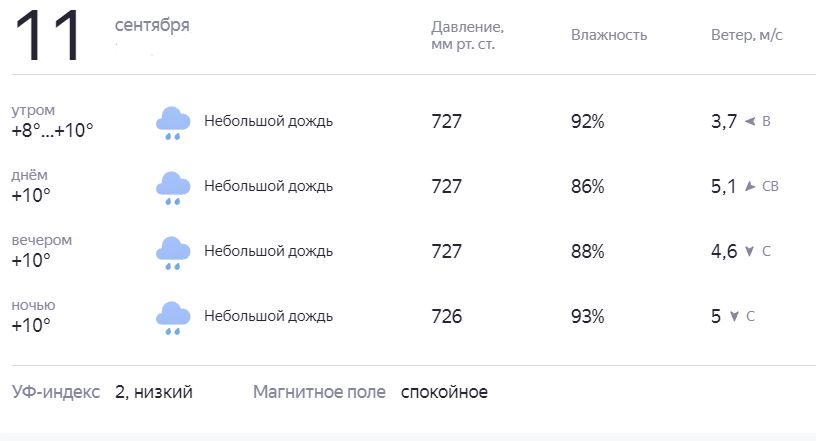
Task: Click the УФ-индекс label
Action: coord(56,392)
